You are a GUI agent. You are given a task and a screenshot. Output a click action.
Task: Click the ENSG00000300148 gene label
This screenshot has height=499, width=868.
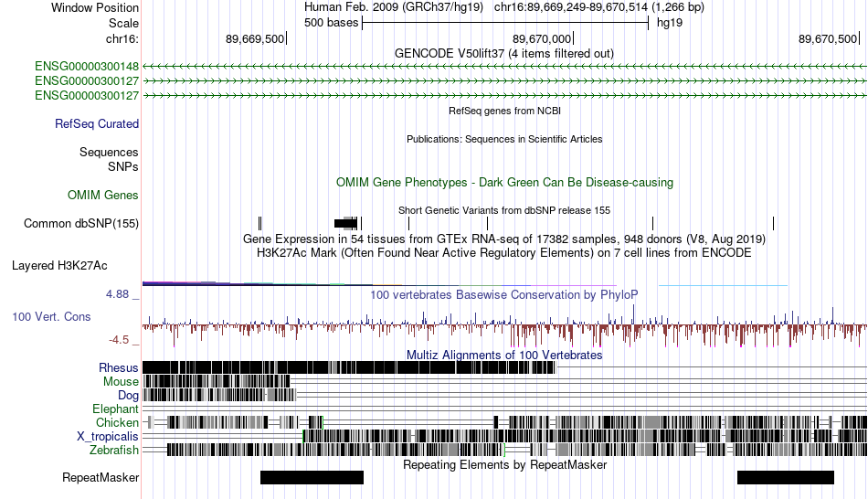point(87,67)
